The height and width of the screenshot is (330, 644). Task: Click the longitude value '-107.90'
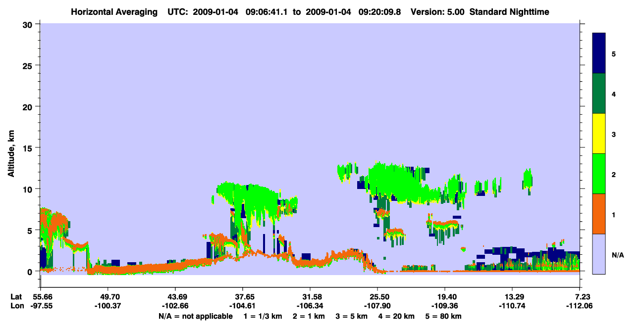(377, 306)
